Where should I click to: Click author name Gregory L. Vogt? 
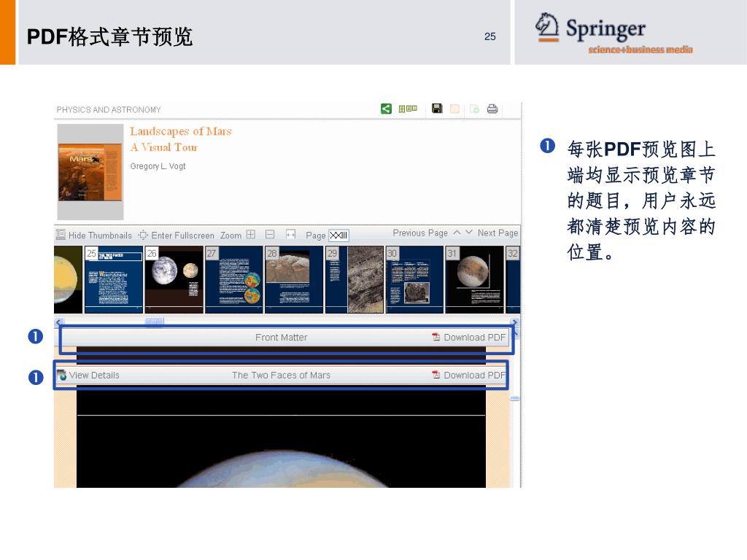[x=158, y=166]
